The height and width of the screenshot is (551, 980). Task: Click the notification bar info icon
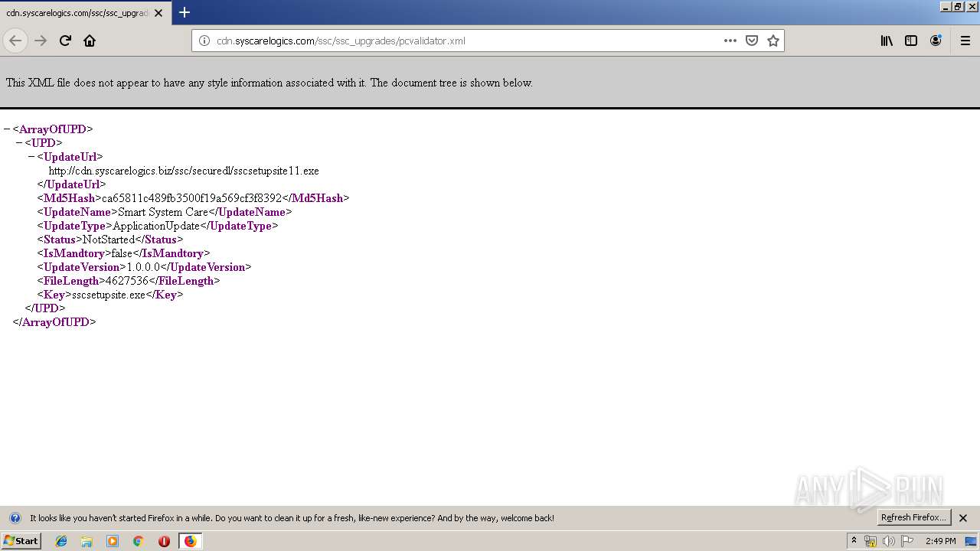point(15,518)
